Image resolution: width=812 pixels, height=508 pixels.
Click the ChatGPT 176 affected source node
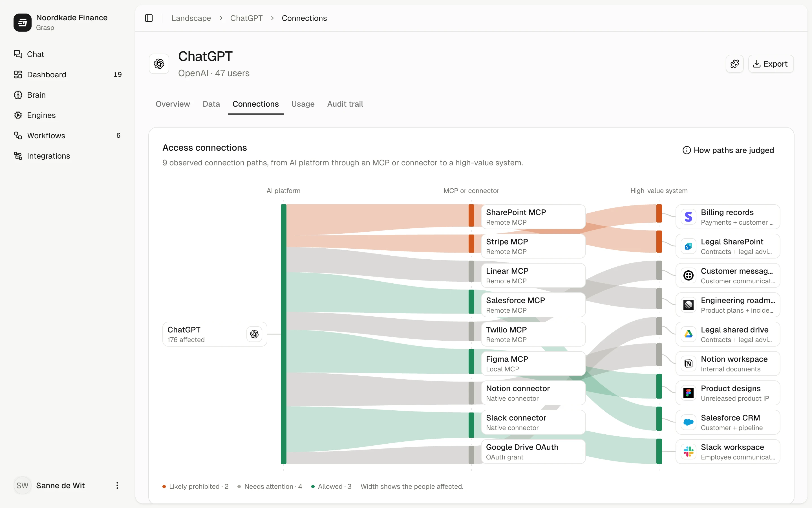tap(215, 334)
